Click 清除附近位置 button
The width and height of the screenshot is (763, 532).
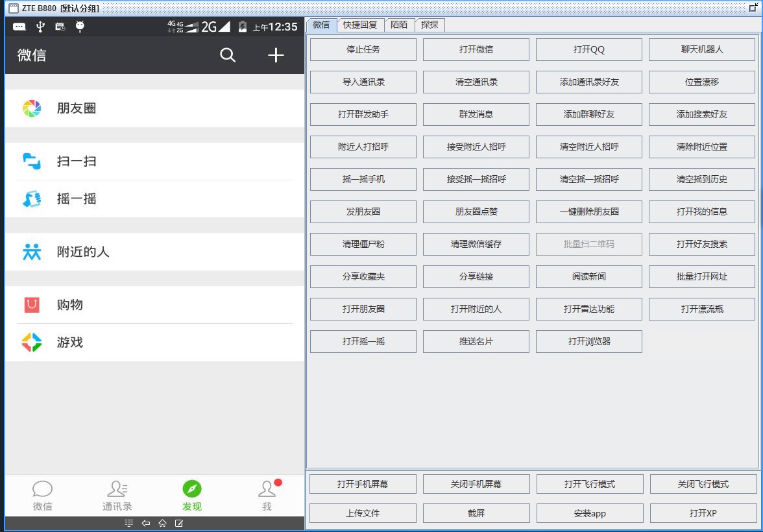[x=702, y=147]
